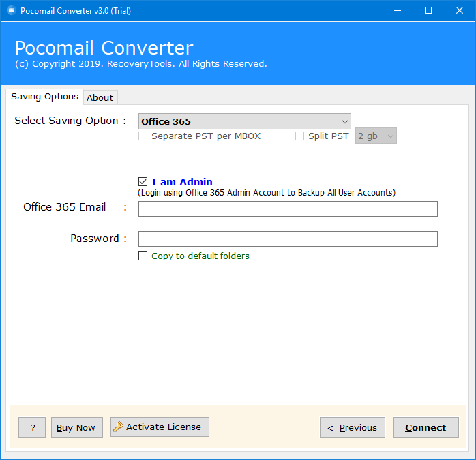The height and width of the screenshot is (460, 476).
Task: Enable Separate PST per MBOX checkbox
Action: (143, 136)
